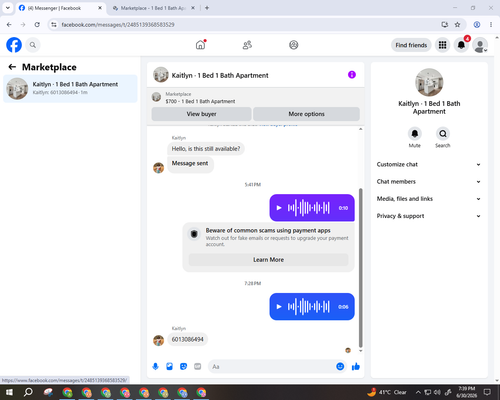Open the emoji picker smiley icon

pyautogui.click(x=340, y=367)
